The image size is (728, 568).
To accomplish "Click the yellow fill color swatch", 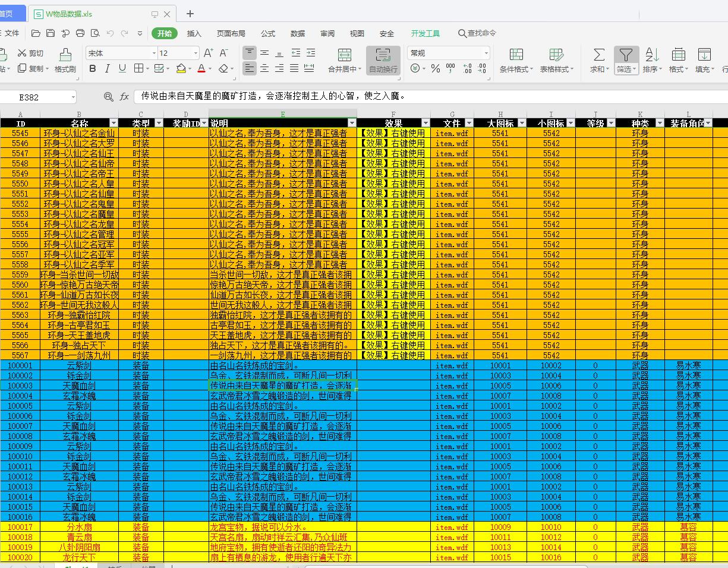I will click(181, 69).
